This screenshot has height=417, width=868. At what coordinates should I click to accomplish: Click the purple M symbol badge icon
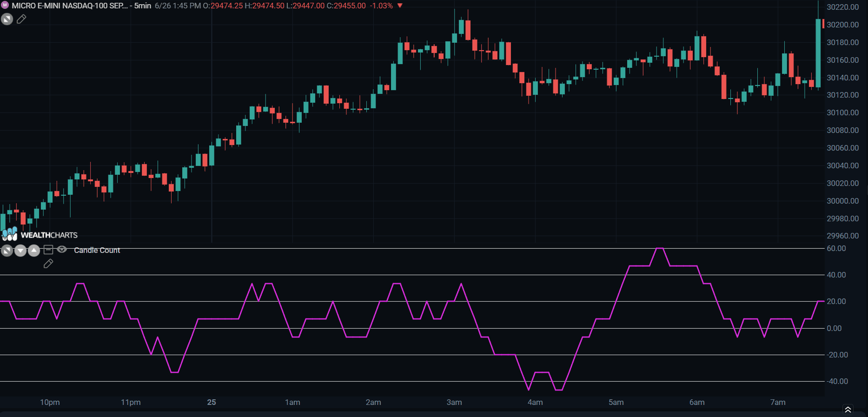pos(5,5)
